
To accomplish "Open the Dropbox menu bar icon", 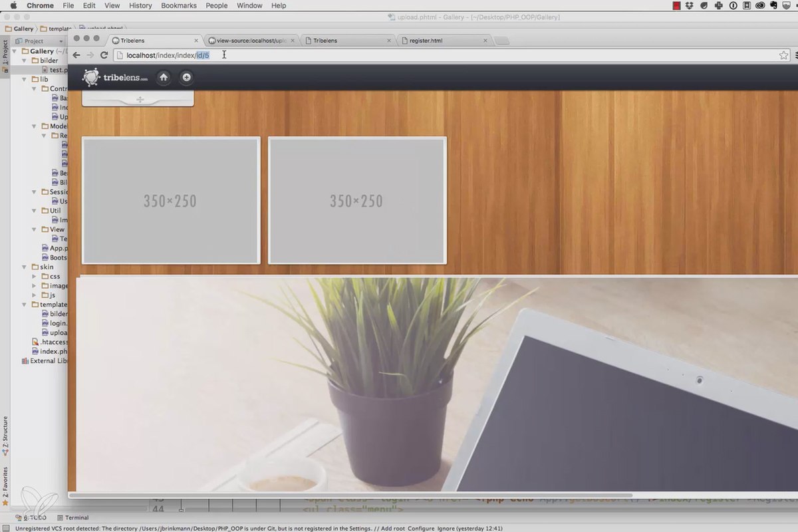I will 690,5.
